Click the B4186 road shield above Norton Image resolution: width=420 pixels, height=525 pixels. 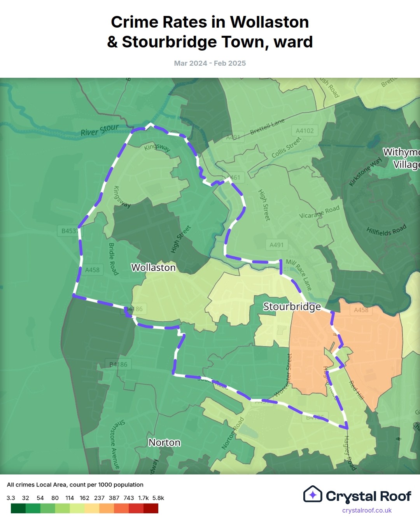click(x=118, y=364)
